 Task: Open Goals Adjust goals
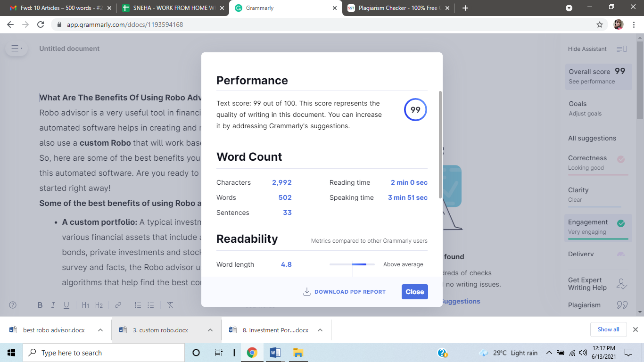pyautogui.click(x=598, y=108)
